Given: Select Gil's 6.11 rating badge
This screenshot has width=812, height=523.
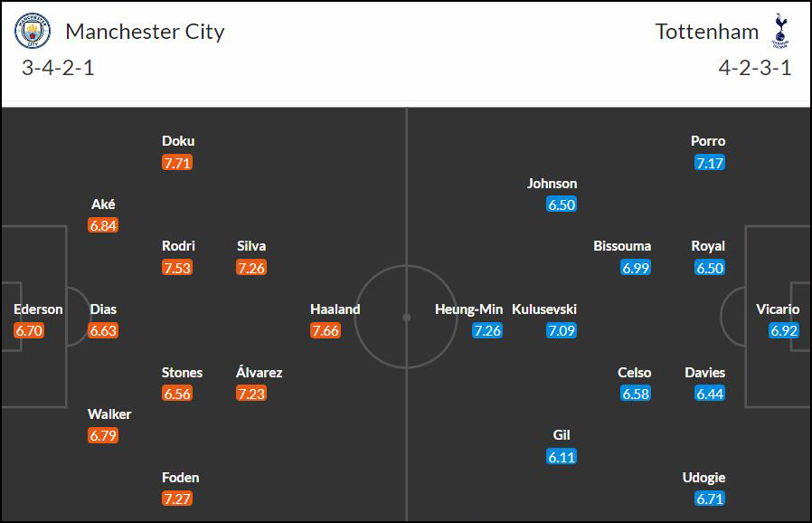Looking at the screenshot, I should (x=562, y=457).
